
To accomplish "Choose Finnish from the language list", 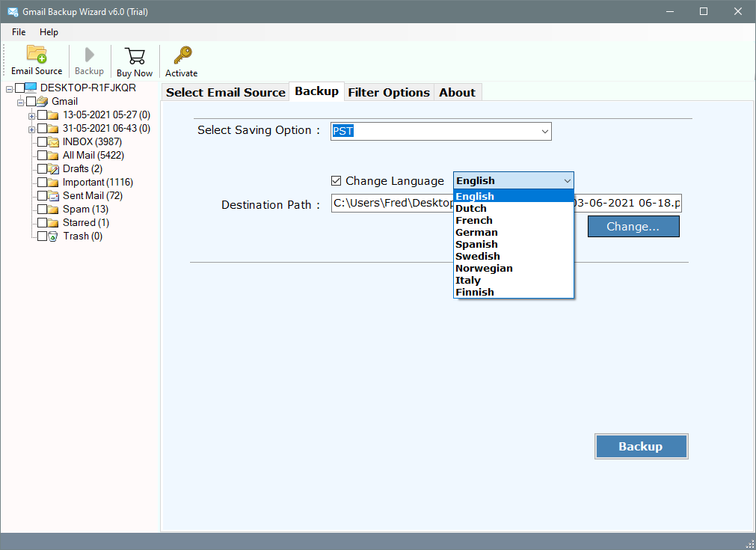I will (x=514, y=293).
